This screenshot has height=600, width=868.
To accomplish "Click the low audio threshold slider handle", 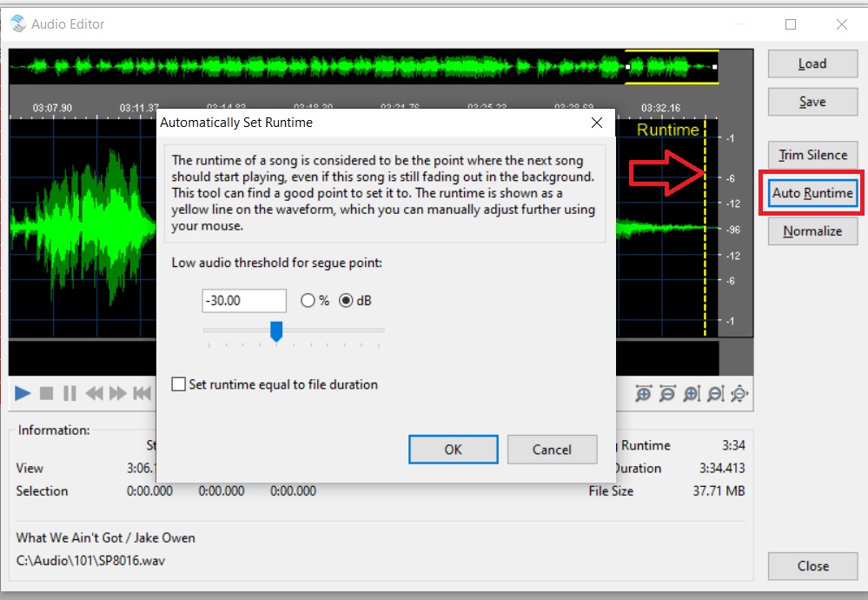I will (x=276, y=331).
